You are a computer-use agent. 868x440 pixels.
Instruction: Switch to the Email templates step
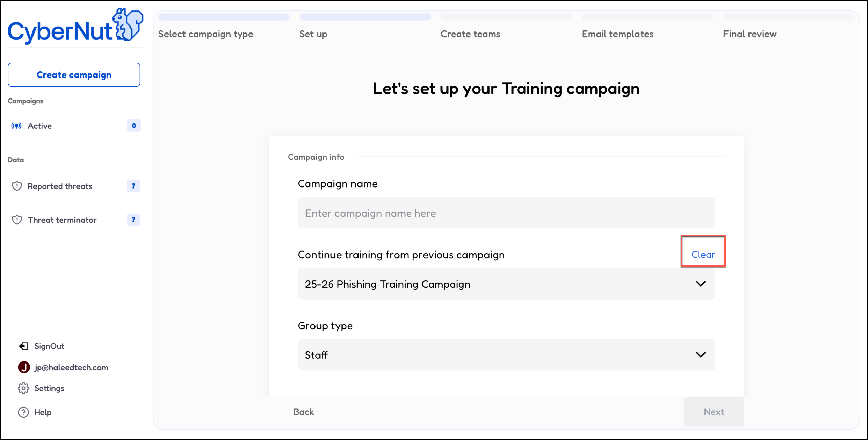(617, 34)
